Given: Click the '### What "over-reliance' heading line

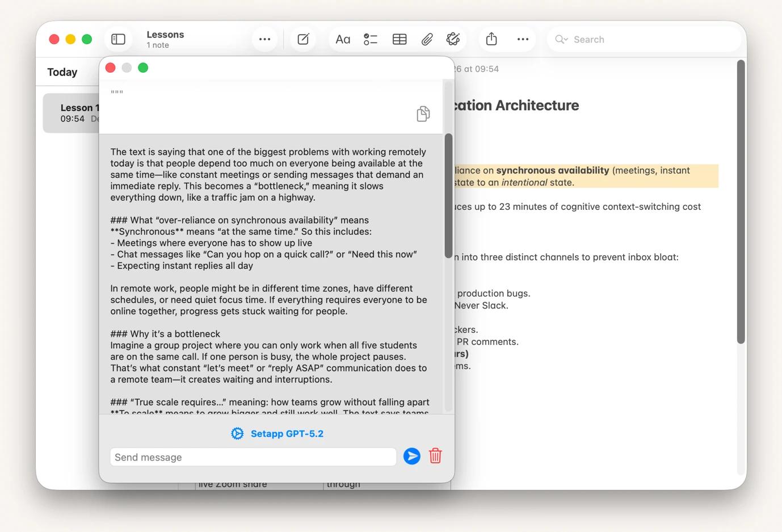Looking at the screenshot, I should pyautogui.click(x=239, y=220).
